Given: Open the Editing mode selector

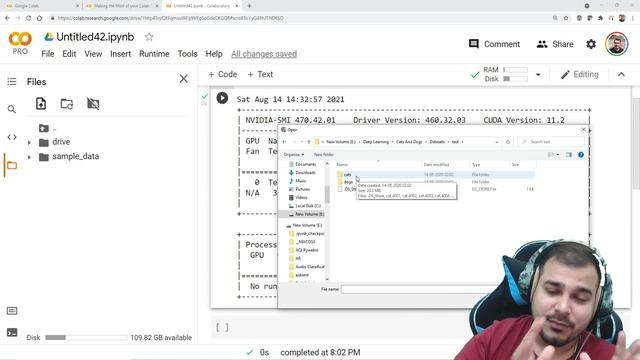Looking at the screenshot, I should (580, 74).
